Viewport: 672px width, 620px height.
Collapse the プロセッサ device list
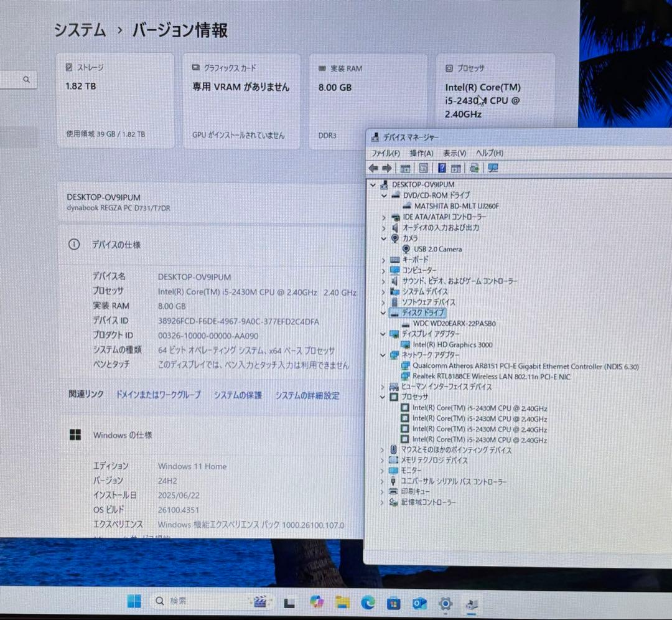(384, 397)
